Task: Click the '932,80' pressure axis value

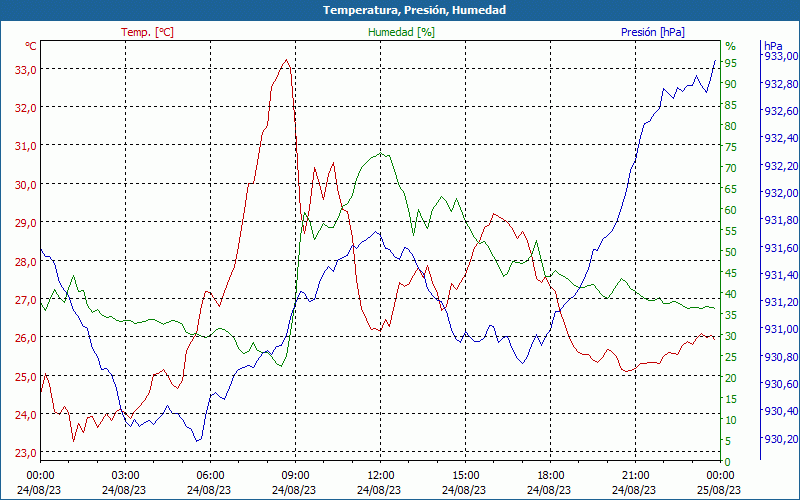Action: click(780, 84)
